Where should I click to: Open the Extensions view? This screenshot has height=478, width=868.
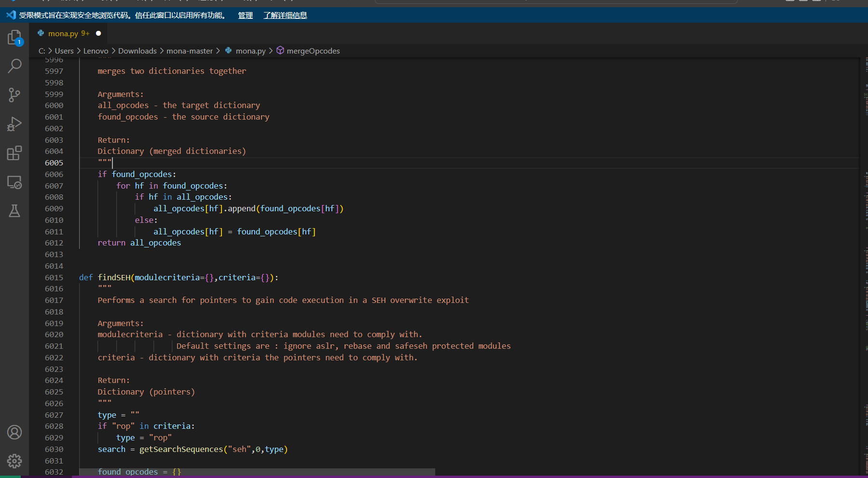point(14,153)
